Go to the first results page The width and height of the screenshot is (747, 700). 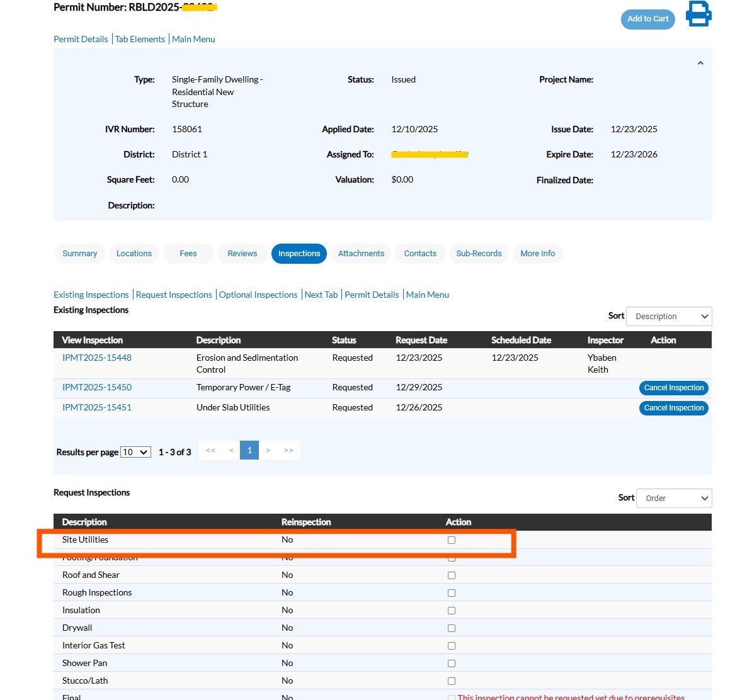click(x=210, y=451)
